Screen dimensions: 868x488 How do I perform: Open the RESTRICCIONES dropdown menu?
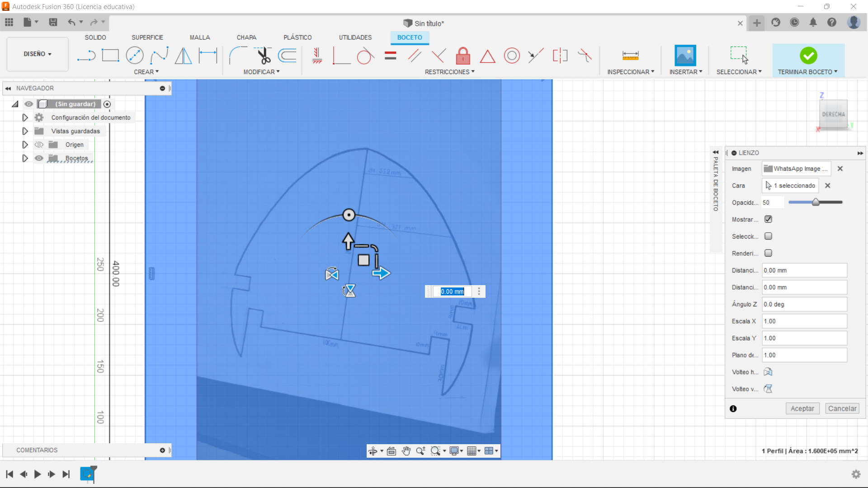click(x=449, y=72)
